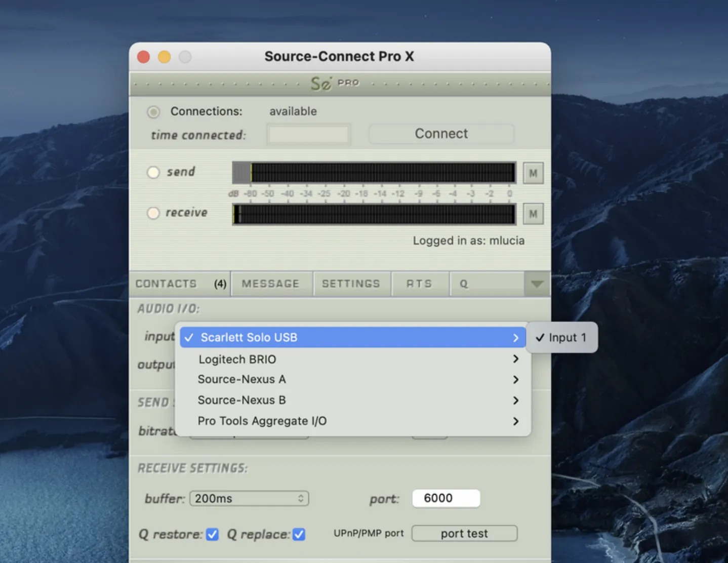Select Scarlett Solo USB input device

(353, 338)
